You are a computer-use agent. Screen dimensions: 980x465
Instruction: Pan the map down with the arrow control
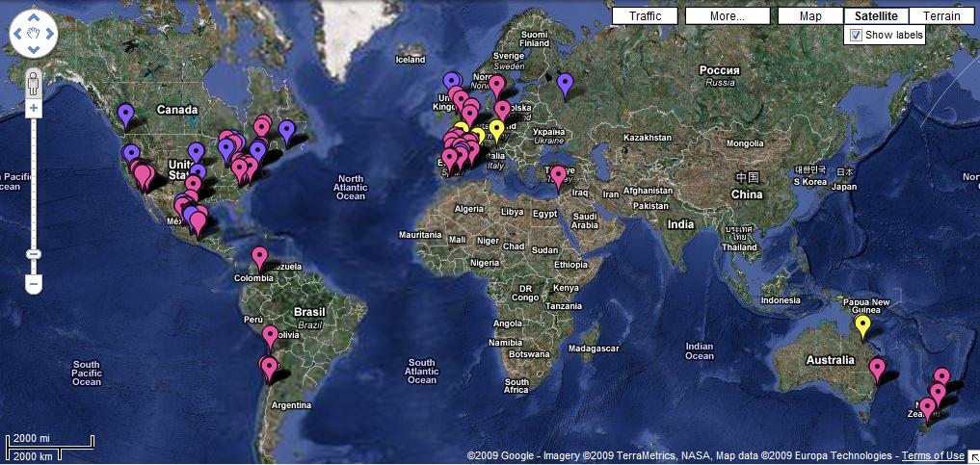click(34, 49)
